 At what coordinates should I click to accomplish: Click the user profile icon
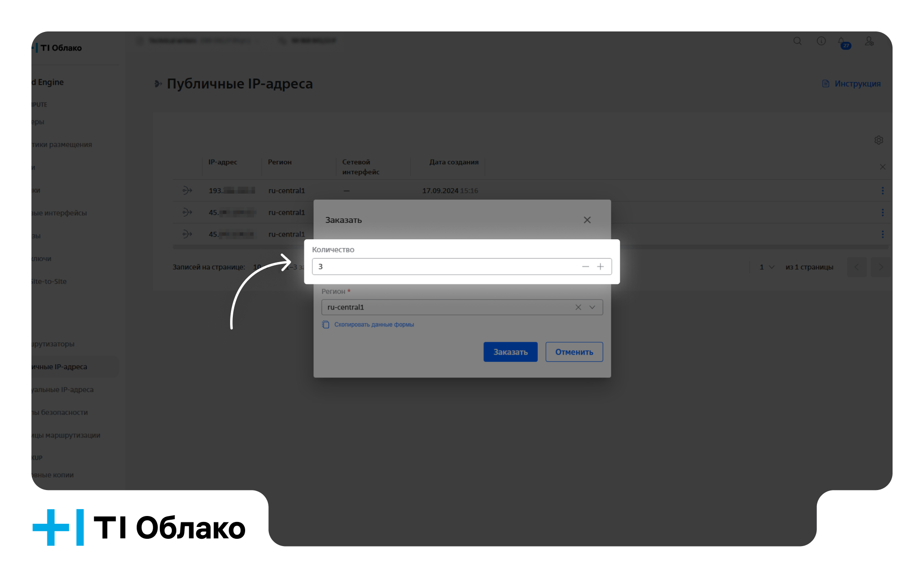coord(868,42)
